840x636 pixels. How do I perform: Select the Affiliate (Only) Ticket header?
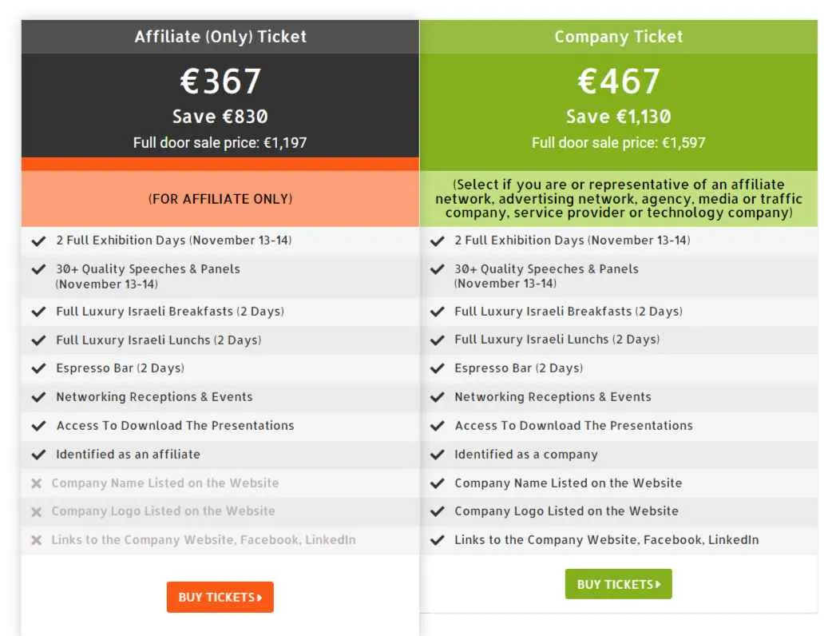[220, 37]
